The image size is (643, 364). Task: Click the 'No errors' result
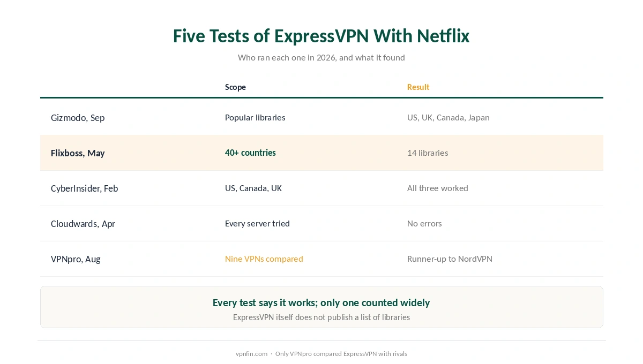[424, 223]
